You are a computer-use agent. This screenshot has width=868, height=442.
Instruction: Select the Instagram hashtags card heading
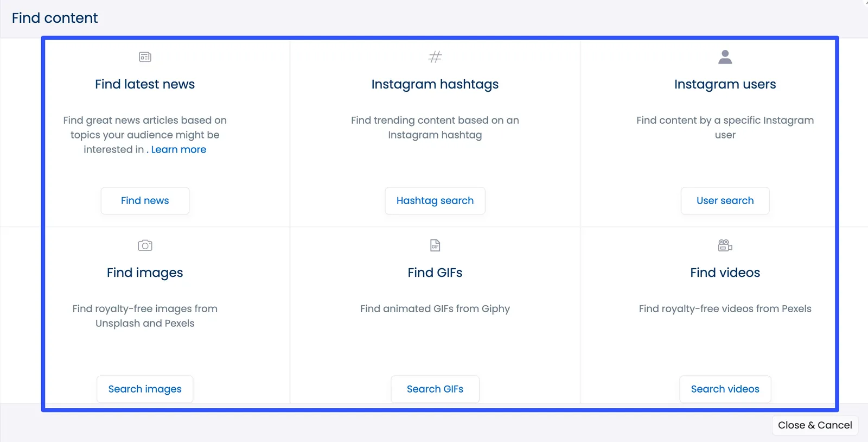point(435,84)
